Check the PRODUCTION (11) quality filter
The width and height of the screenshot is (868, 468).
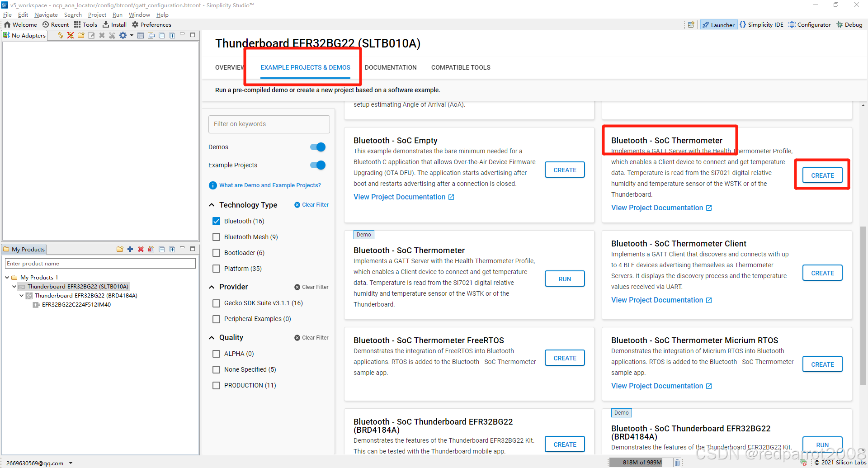(x=217, y=385)
